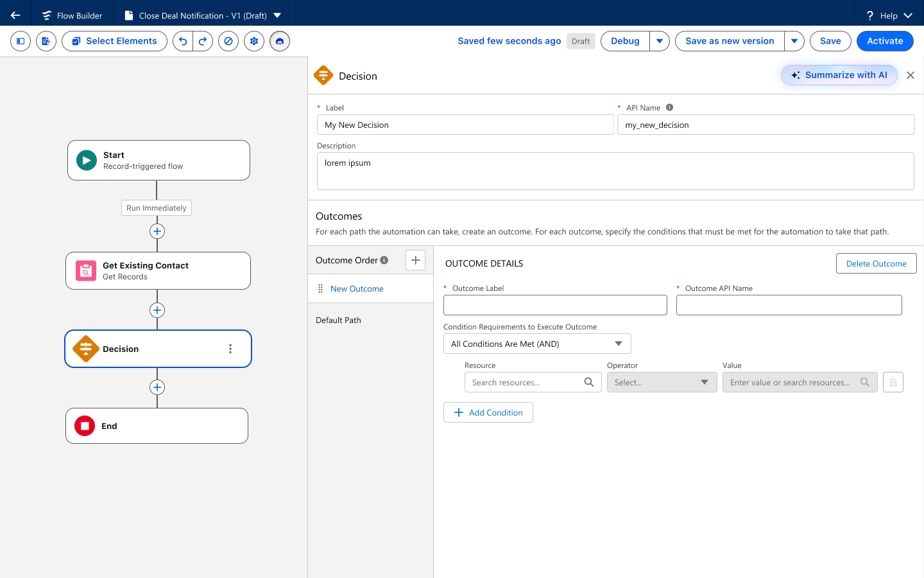
Task: Click the Get Records pink icon
Action: pos(86,270)
